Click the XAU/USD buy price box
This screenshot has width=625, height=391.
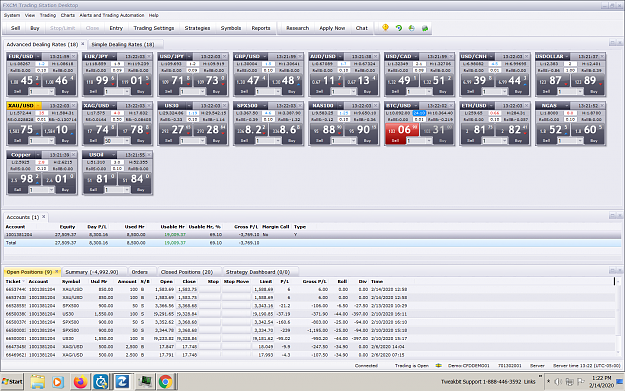pos(59,130)
